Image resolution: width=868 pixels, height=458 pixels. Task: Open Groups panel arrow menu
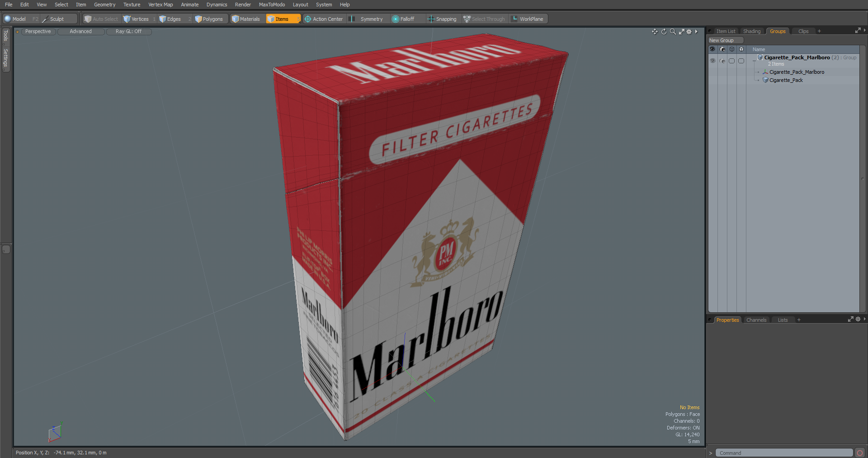click(864, 31)
